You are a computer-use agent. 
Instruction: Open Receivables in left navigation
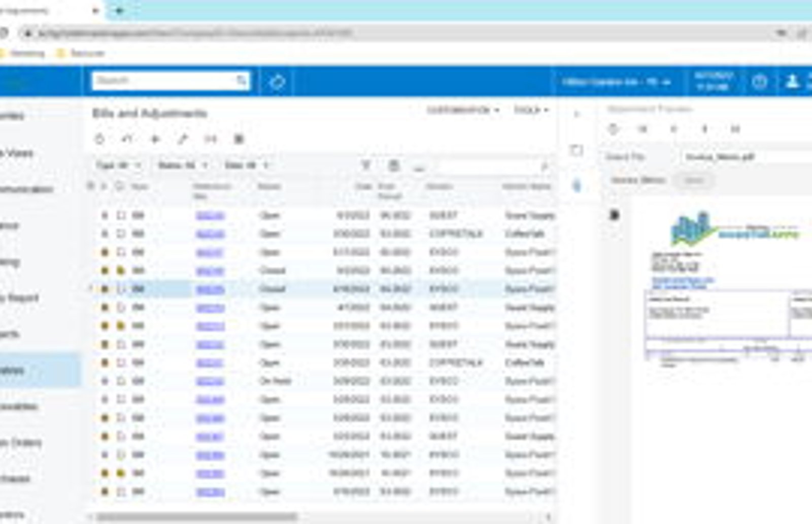[19, 406]
